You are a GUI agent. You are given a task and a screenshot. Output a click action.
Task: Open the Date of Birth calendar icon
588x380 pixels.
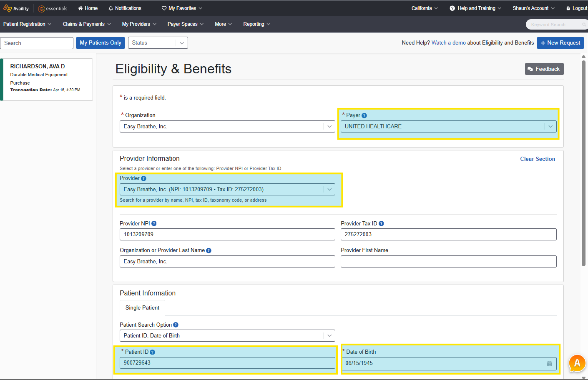click(549, 363)
